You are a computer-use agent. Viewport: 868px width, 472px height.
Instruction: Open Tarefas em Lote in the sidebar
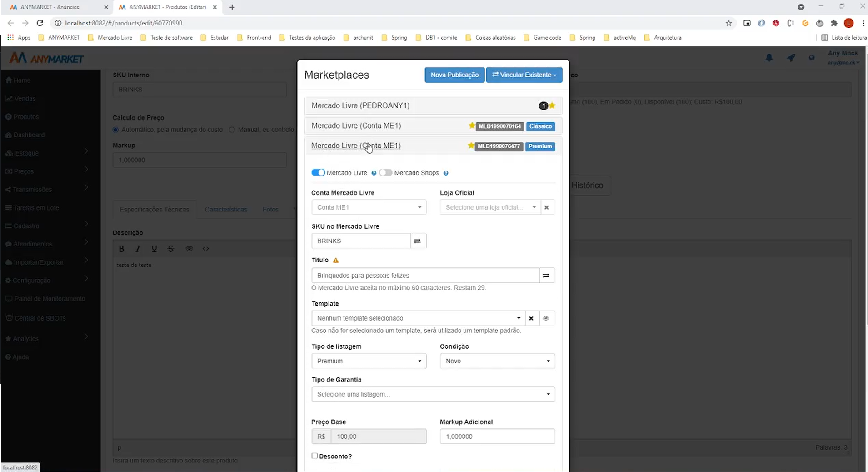32,208
